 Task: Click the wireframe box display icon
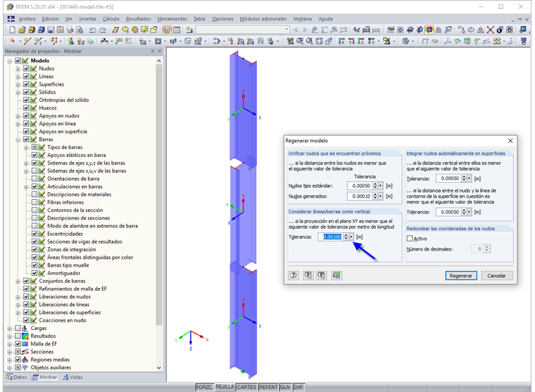(319, 41)
